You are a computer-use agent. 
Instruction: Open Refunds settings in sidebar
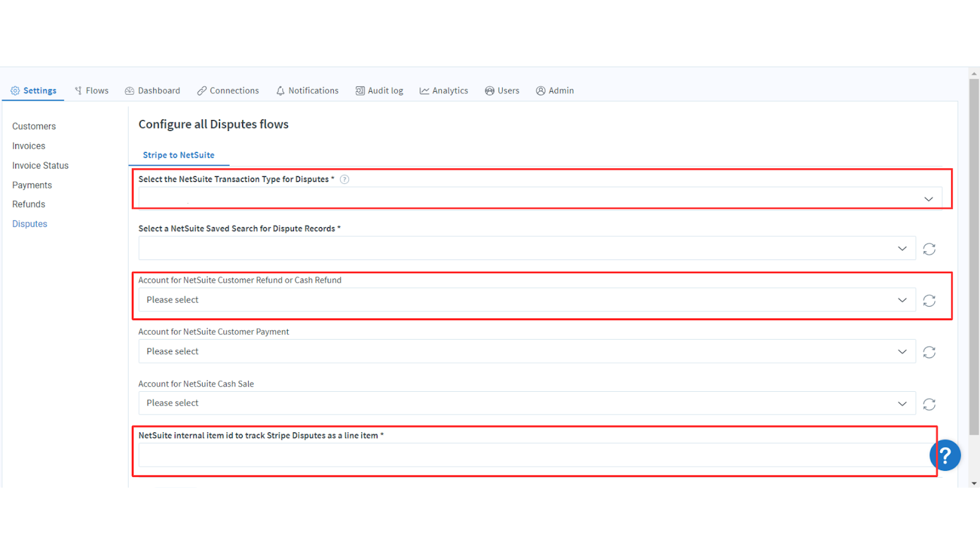point(29,204)
